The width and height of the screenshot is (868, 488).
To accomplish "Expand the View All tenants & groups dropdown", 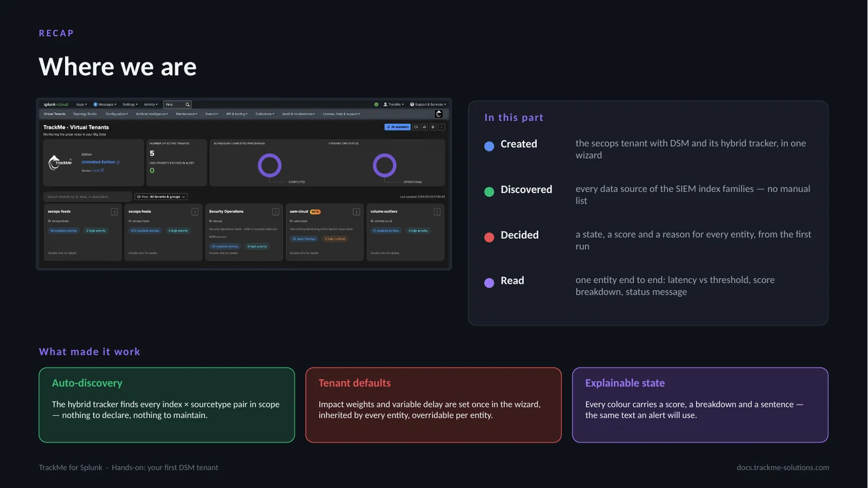I will [x=161, y=197].
